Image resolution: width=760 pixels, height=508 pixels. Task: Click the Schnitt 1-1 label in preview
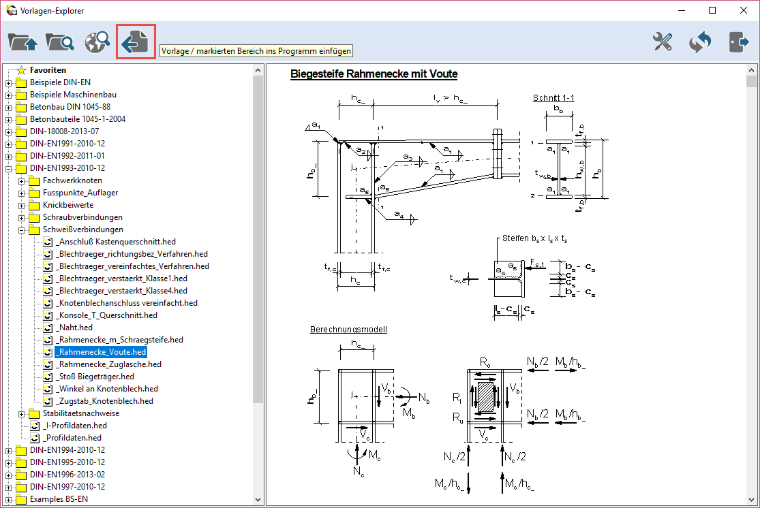pyautogui.click(x=554, y=98)
